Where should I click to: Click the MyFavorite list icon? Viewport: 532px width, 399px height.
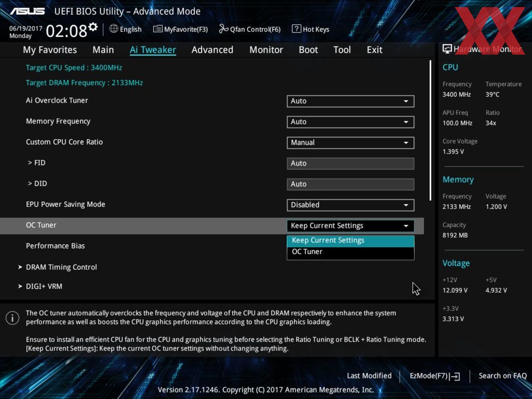[x=158, y=29]
